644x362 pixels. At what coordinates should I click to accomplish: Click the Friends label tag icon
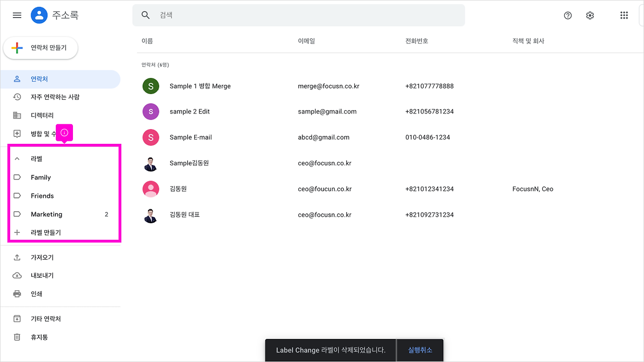(x=17, y=196)
